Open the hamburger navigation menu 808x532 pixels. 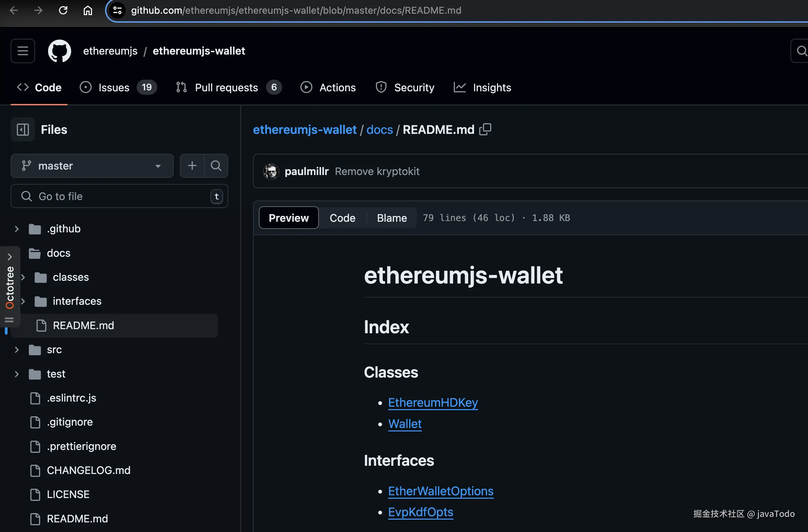pos(23,51)
